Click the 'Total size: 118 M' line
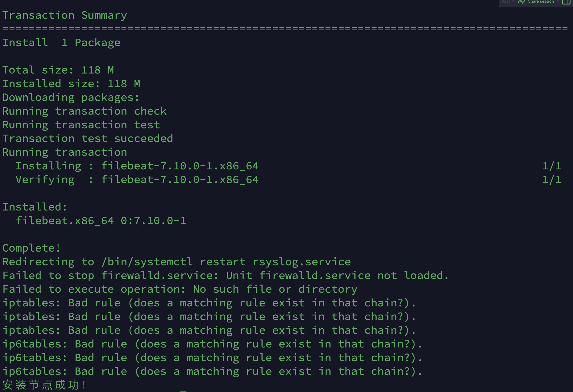The image size is (573, 392). tap(58, 70)
